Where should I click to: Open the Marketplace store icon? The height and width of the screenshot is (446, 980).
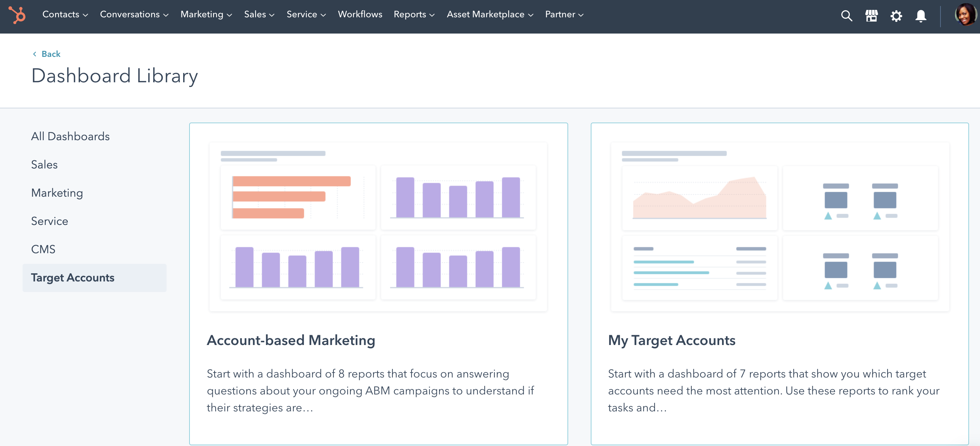point(871,16)
